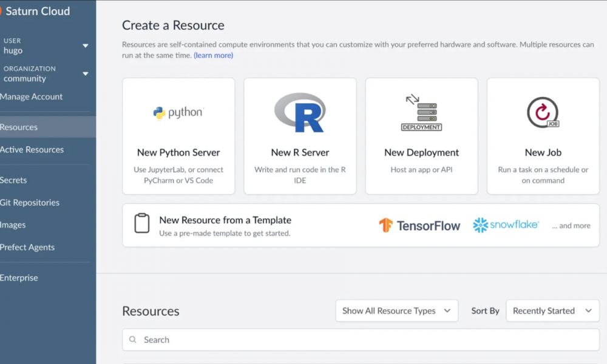Click 'Write and run code in the R IDE' text
Image resolution: width=607 pixels, height=364 pixels.
(x=300, y=175)
